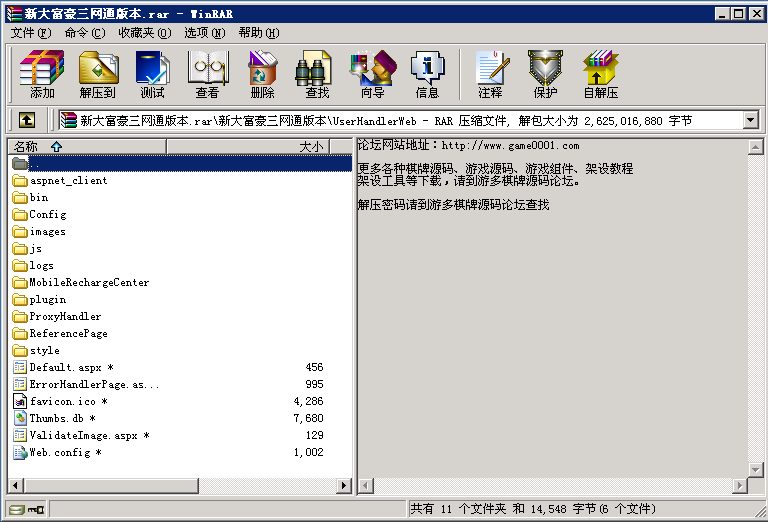The image size is (768, 522).
Task: Click the 信息 (Info) toolbar icon
Action: [427, 74]
